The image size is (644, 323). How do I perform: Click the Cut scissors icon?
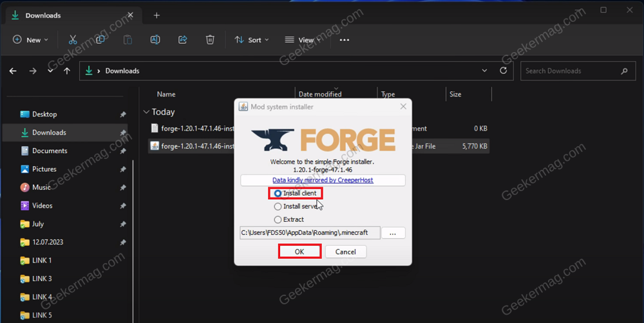click(73, 40)
